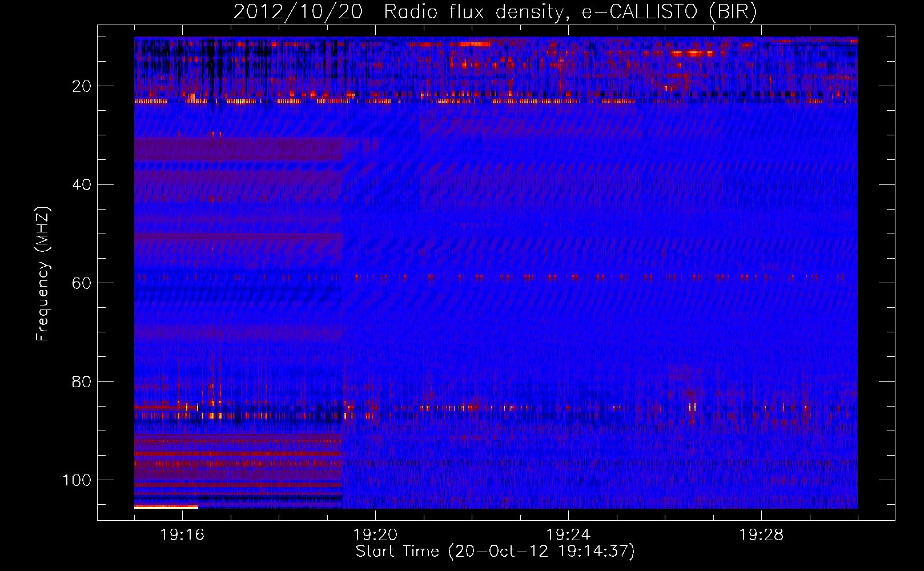Click the "100" frequency tick label
This screenshot has height=571, width=924.
coord(77,480)
